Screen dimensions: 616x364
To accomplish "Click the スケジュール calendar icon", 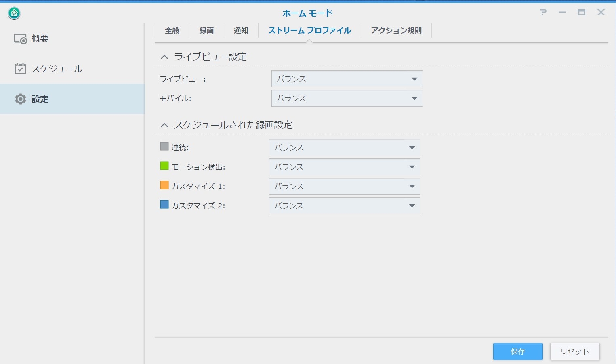I will tap(20, 69).
